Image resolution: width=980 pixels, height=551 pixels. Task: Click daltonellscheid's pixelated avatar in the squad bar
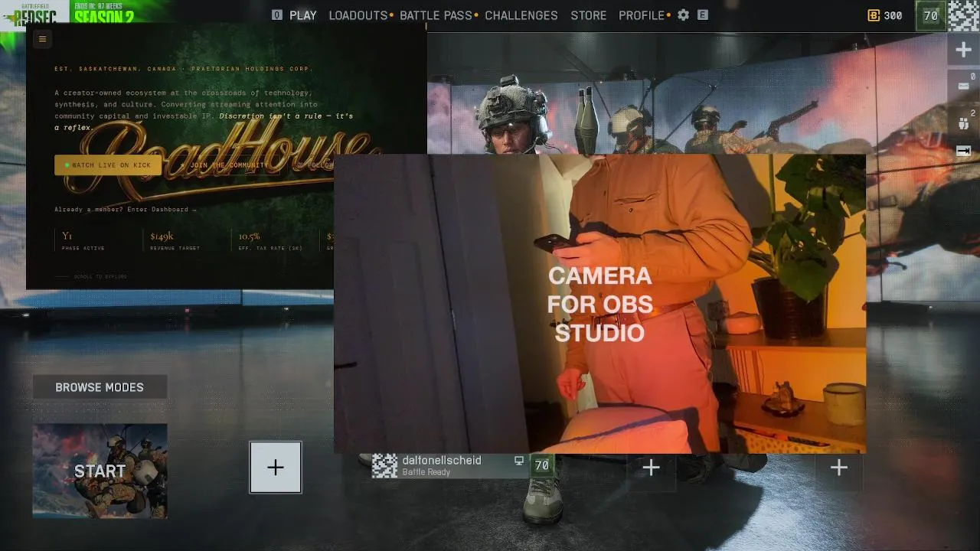click(x=384, y=465)
